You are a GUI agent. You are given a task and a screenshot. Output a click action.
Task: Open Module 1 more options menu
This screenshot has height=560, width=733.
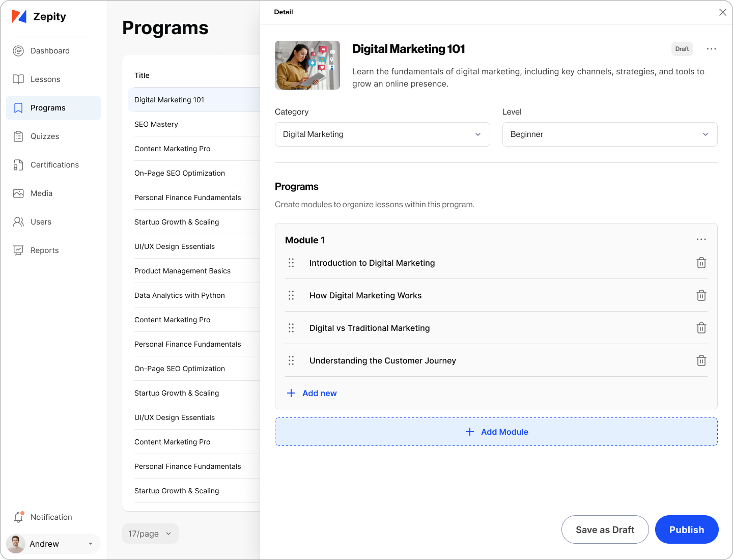pyautogui.click(x=701, y=239)
